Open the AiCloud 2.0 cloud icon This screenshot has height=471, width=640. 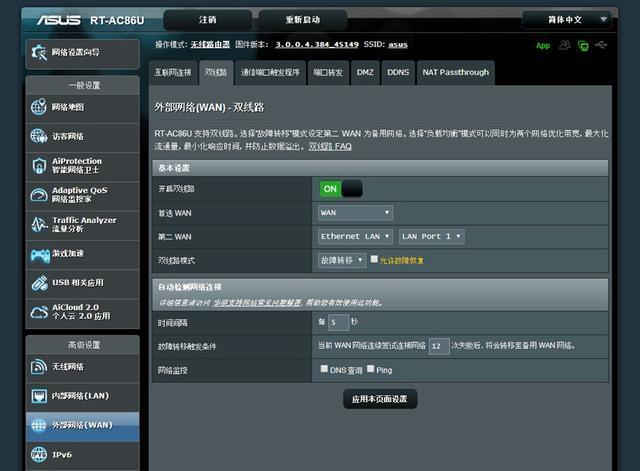(x=39, y=312)
